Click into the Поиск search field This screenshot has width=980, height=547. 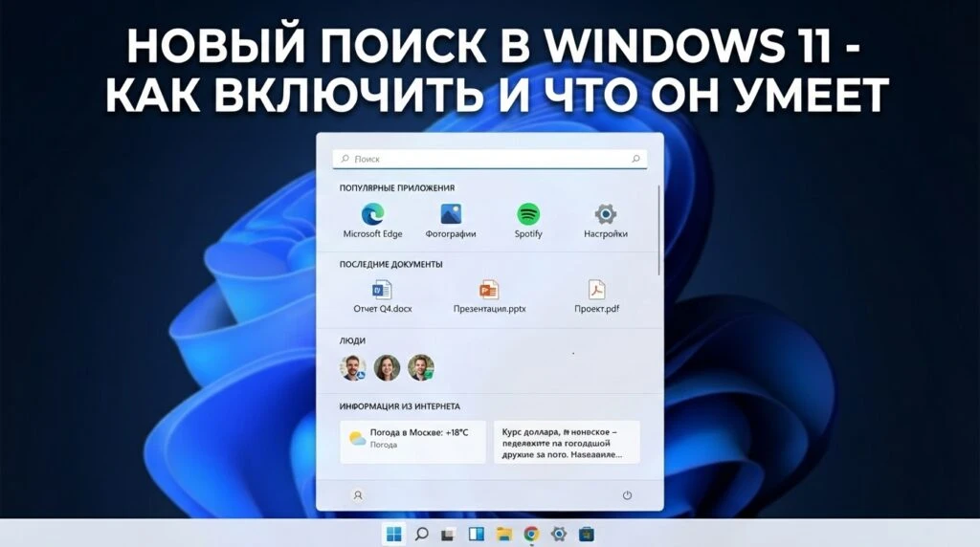(x=489, y=159)
